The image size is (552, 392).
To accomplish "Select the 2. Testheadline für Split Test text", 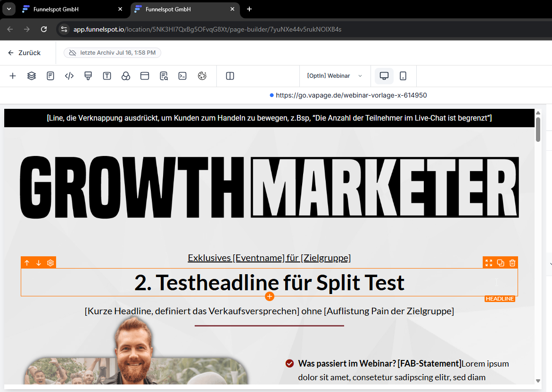I will coord(269,283).
